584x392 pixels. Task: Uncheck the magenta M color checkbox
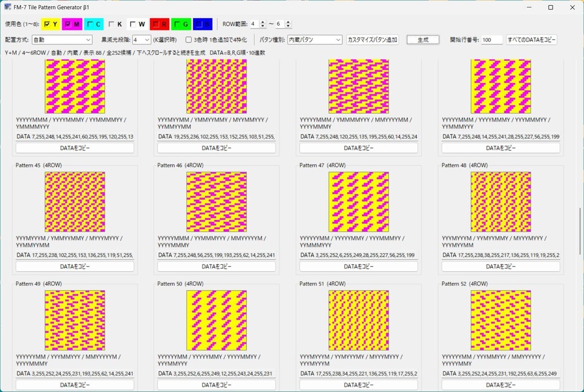pos(67,24)
